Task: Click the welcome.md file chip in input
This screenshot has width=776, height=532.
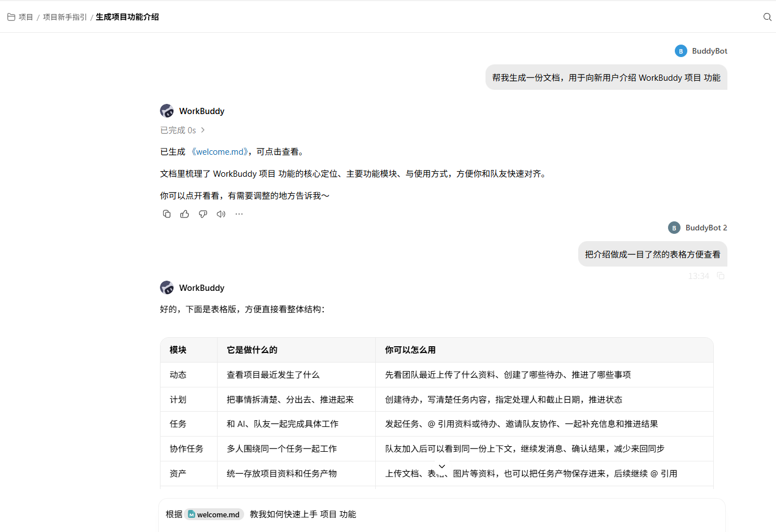Action: coord(214,514)
